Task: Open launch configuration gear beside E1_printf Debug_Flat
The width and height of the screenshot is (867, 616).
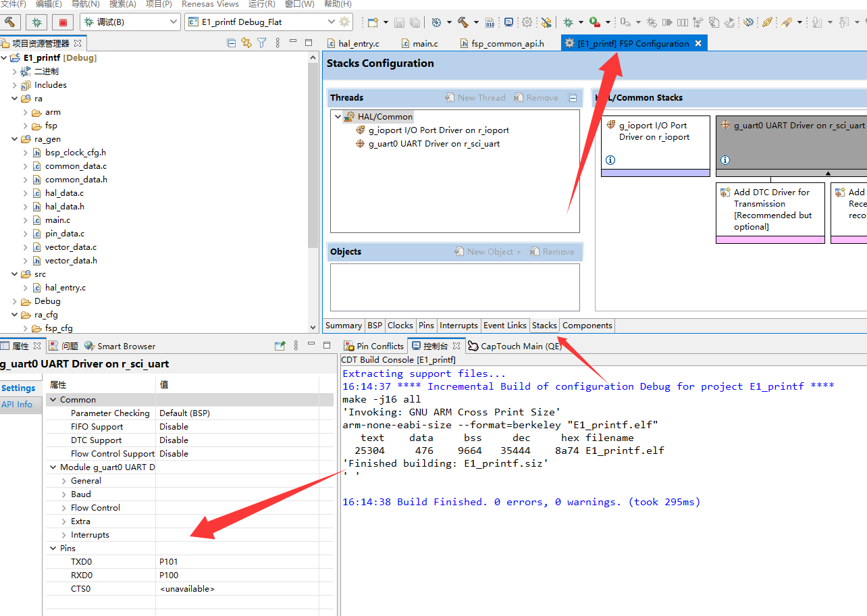Action: pyautogui.click(x=345, y=22)
